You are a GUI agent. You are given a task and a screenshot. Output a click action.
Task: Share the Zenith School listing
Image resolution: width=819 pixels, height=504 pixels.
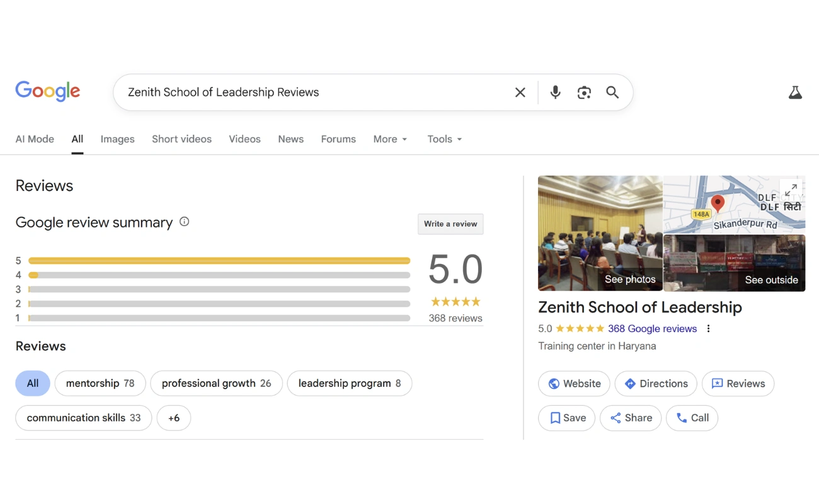pyautogui.click(x=631, y=418)
